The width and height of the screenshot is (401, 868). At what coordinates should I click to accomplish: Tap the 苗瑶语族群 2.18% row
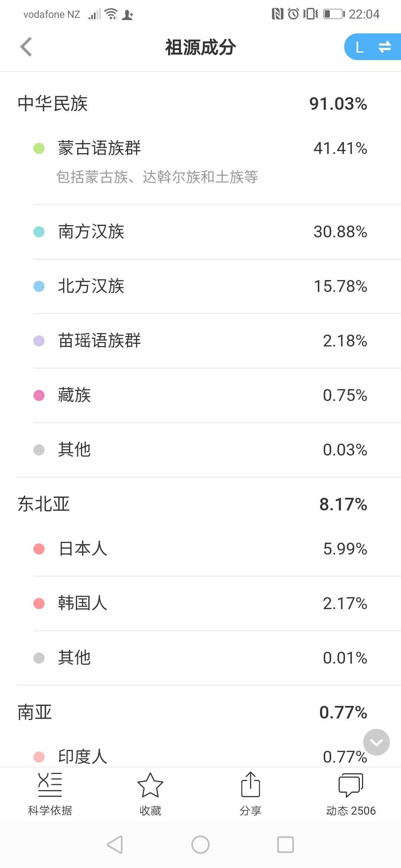pyautogui.click(x=217, y=341)
